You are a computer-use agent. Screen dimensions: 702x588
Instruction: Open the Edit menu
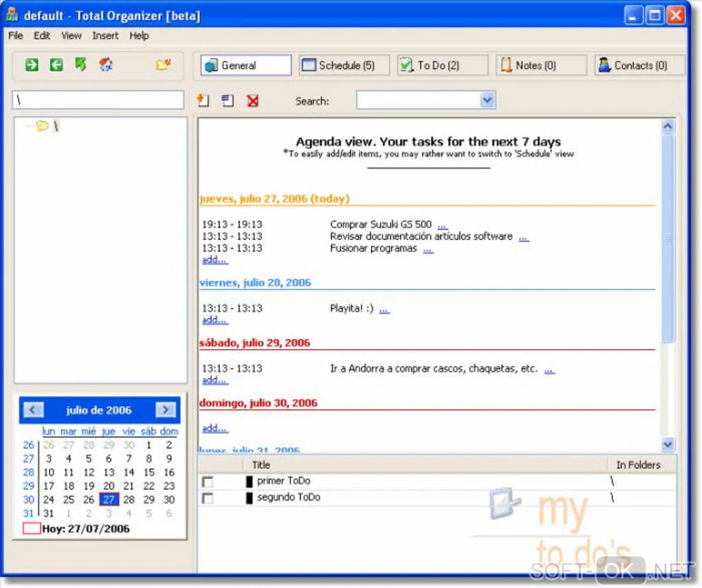[x=41, y=35]
